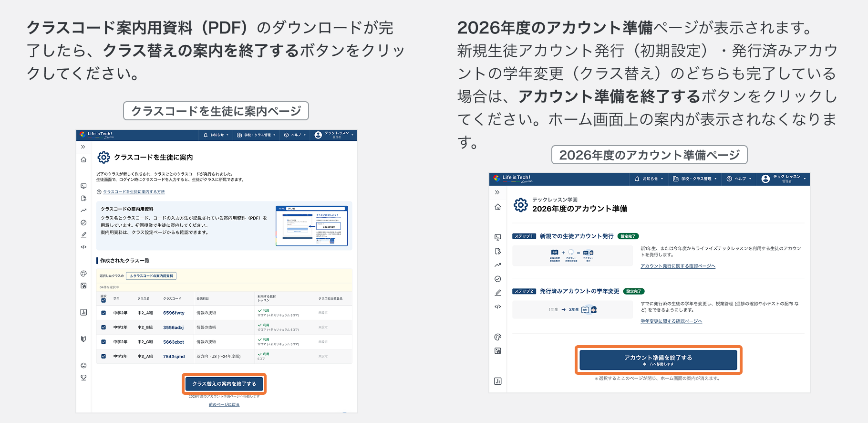Click class code 3556adxj
This screenshot has height=423, width=868.
(x=173, y=328)
